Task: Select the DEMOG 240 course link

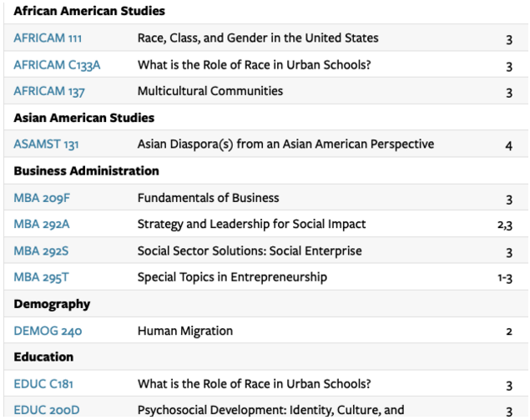Action: (x=48, y=331)
